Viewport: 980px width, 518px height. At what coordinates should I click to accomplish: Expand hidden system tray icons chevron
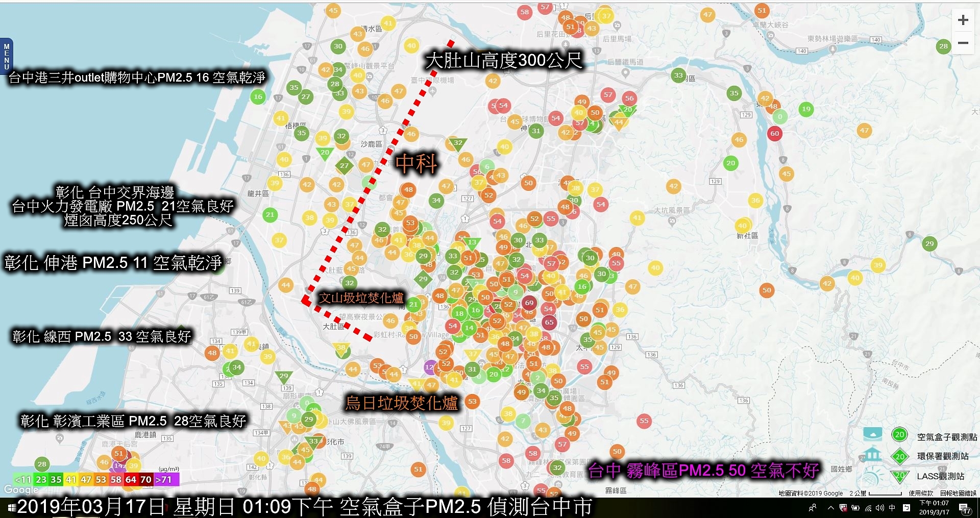click(830, 508)
